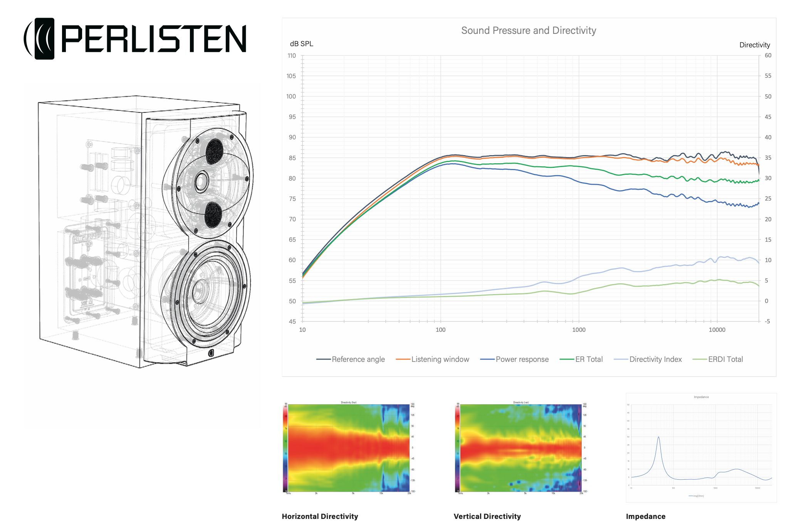Open the Impedance chart thumbnail

701,448
